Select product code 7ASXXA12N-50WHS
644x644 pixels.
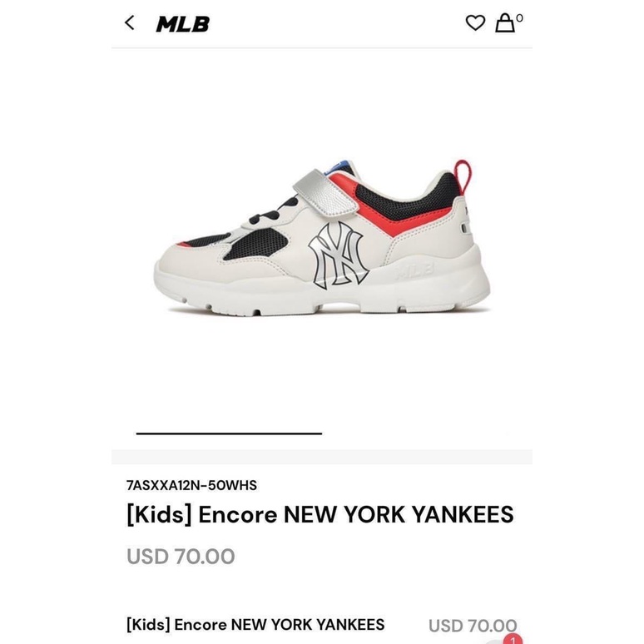(x=192, y=485)
